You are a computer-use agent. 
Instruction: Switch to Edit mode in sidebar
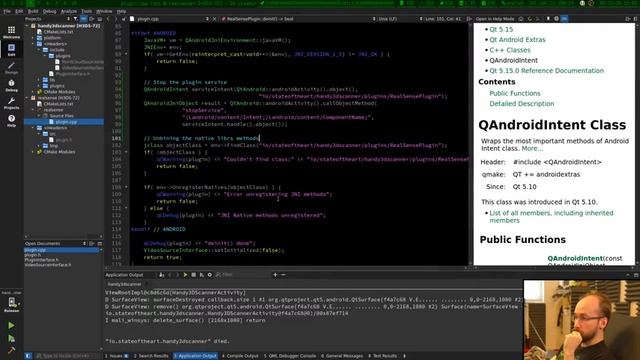11,50
